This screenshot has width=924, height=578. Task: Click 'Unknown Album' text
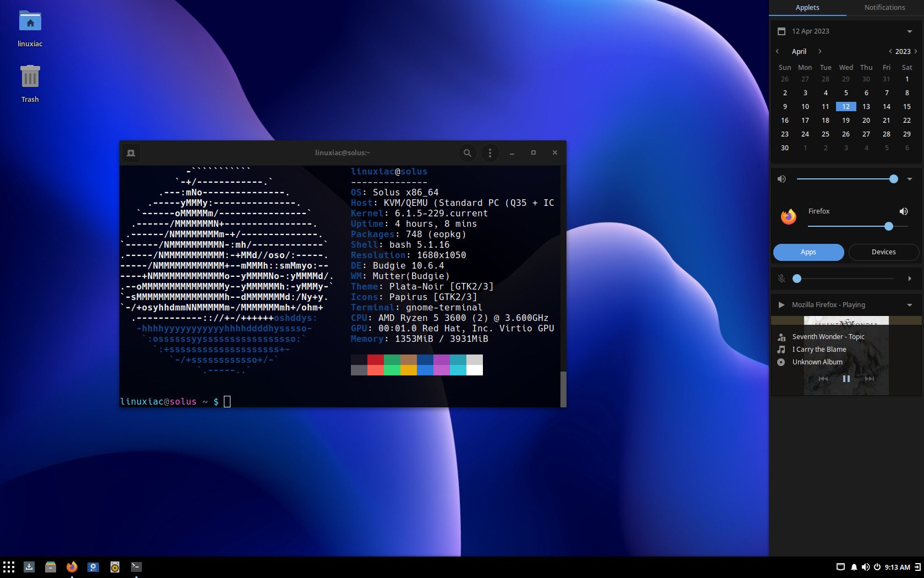tap(817, 362)
